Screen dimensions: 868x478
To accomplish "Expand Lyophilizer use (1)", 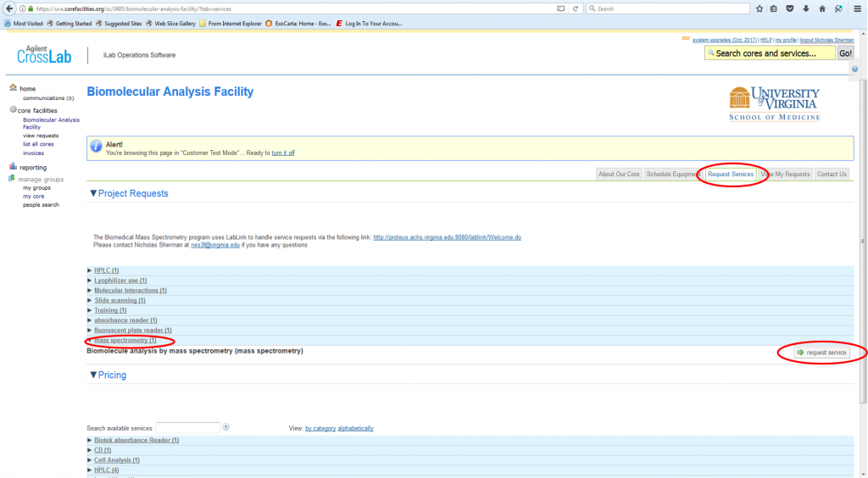I will pos(120,281).
